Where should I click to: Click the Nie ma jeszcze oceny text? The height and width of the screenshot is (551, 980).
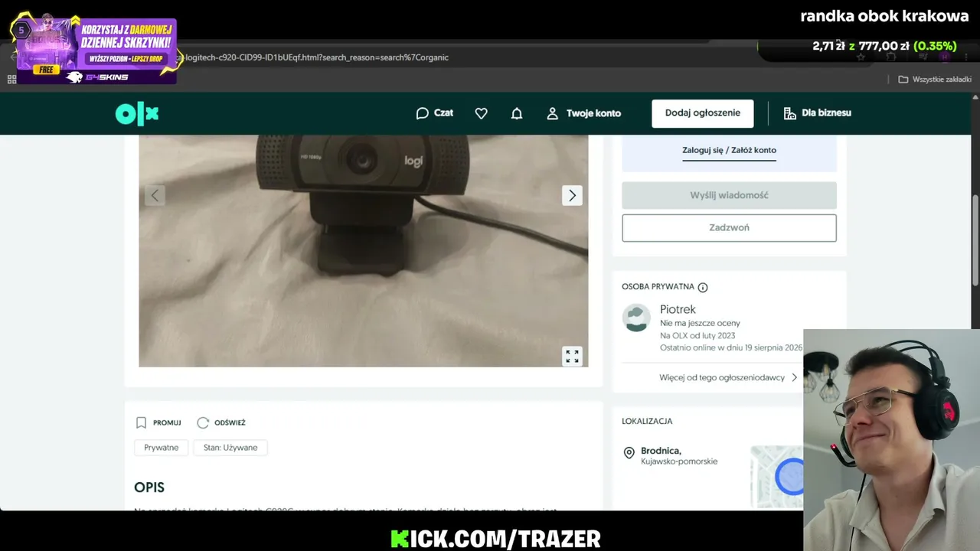pos(700,323)
